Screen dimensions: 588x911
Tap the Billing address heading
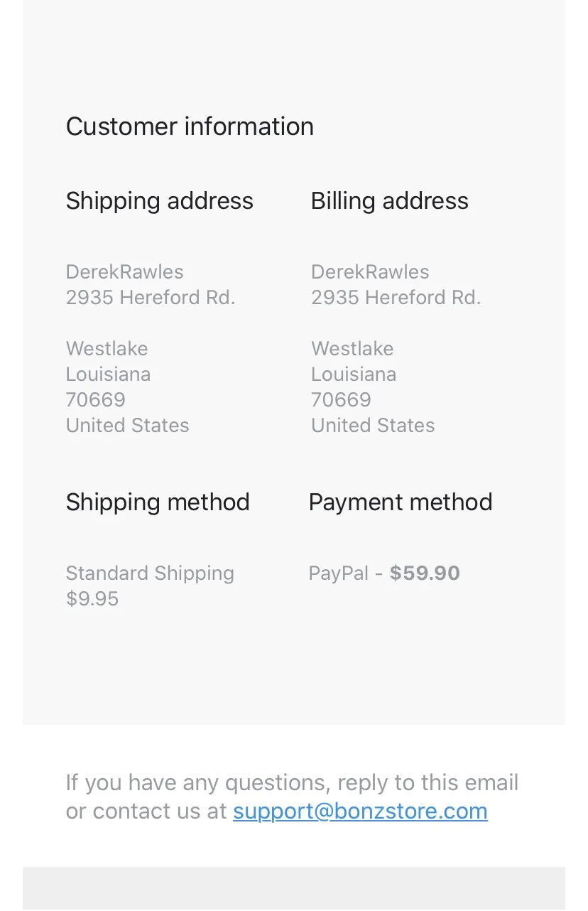click(390, 201)
